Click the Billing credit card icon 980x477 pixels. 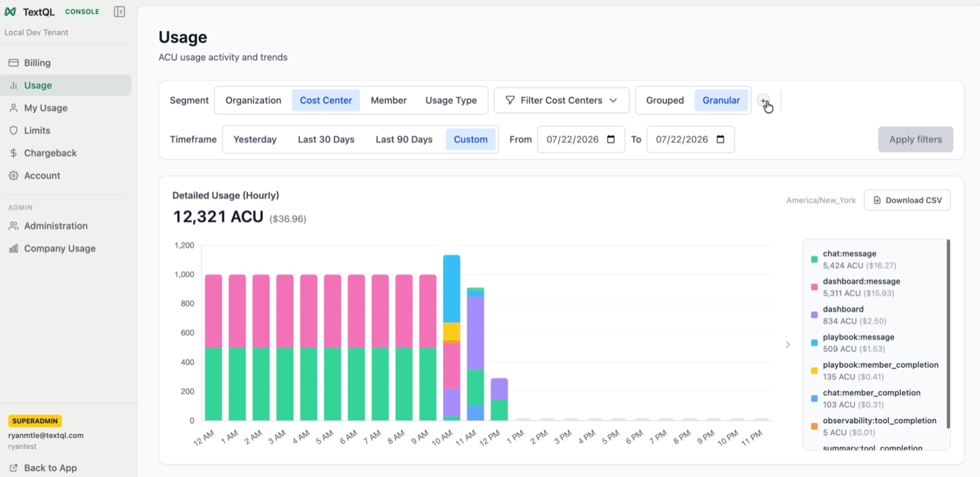[x=13, y=63]
